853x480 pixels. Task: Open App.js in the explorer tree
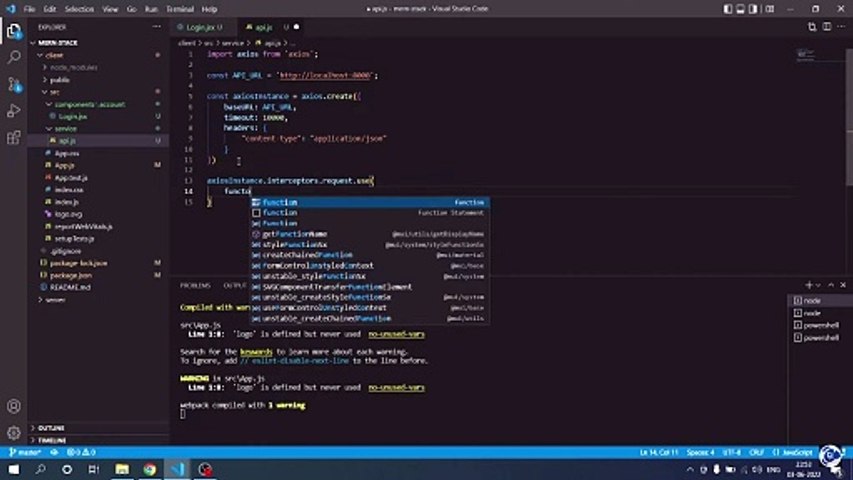(64, 165)
